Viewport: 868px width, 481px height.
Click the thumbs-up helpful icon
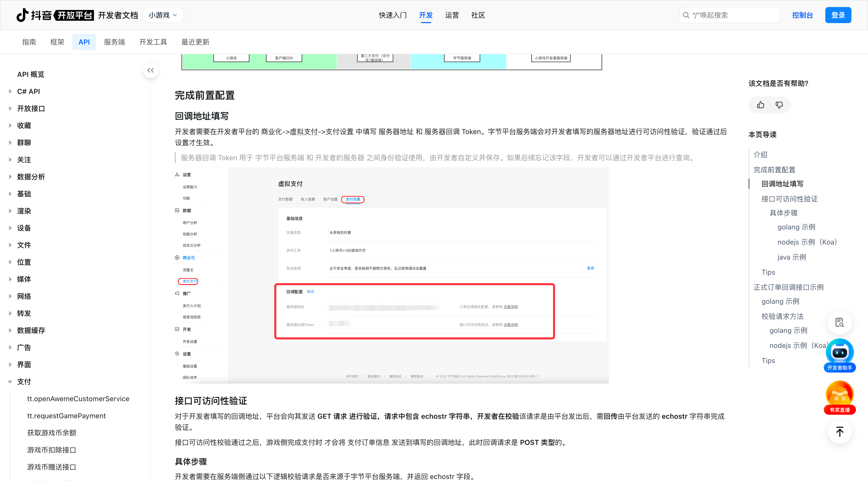[761, 105]
